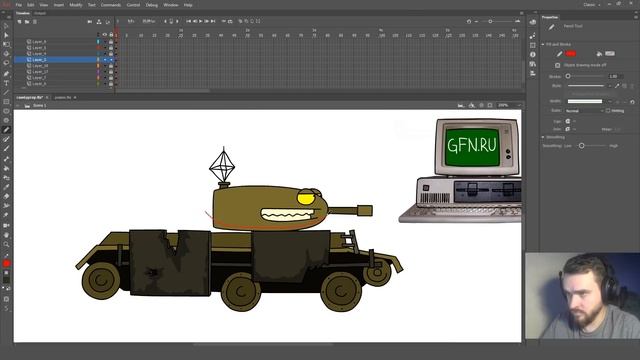Click the New Layer icon in the timeline
The width and height of the screenshot is (640, 360).
(x=19, y=22)
